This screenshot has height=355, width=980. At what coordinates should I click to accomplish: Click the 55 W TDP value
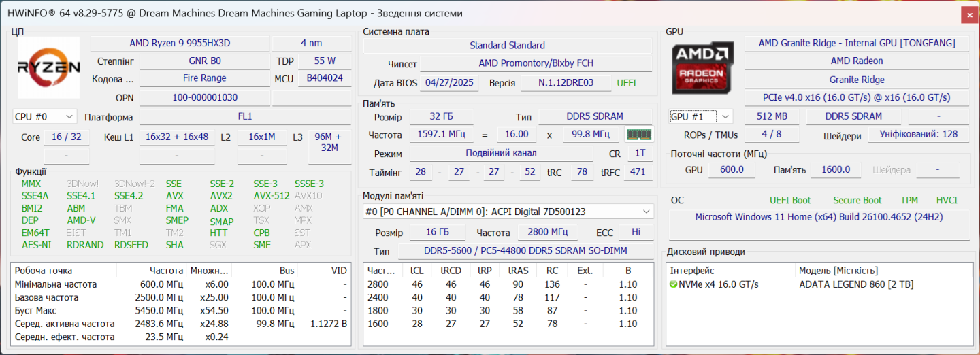click(325, 61)
